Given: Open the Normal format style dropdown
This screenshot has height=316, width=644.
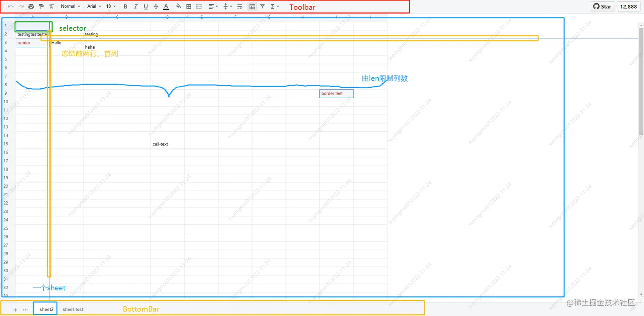Looking at the screenshot, I should [x=70, y=6].
